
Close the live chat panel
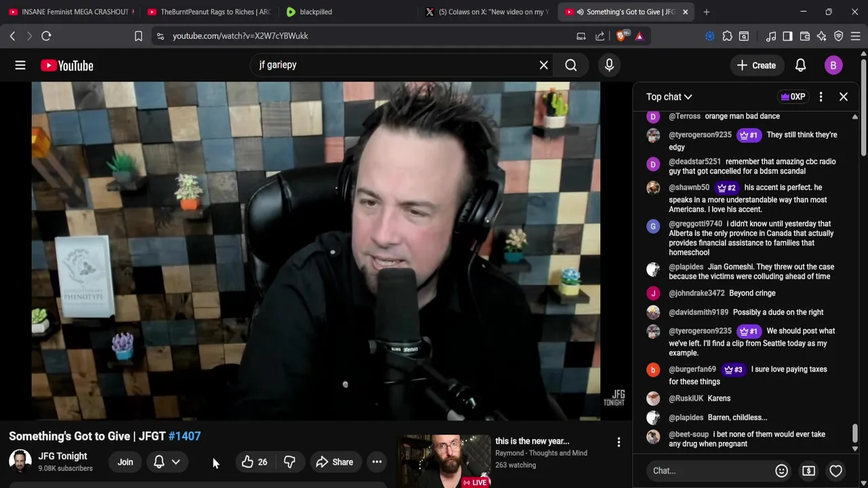(x=844, y=97)
